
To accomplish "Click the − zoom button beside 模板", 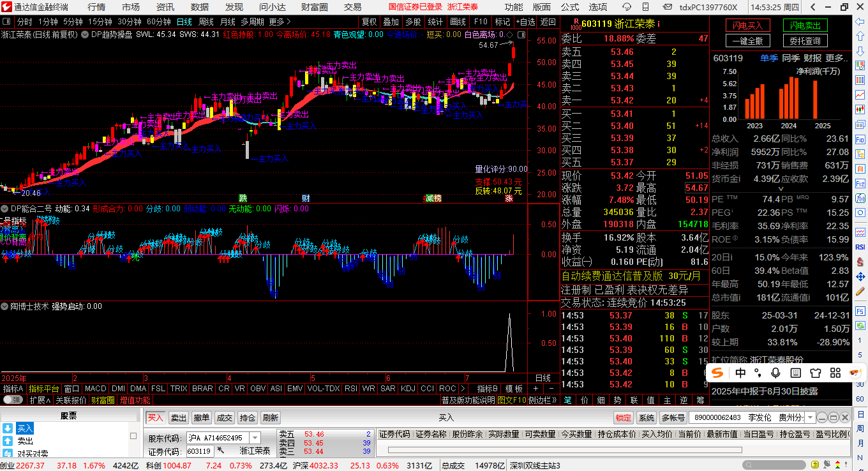I will (x=551, y=389).
